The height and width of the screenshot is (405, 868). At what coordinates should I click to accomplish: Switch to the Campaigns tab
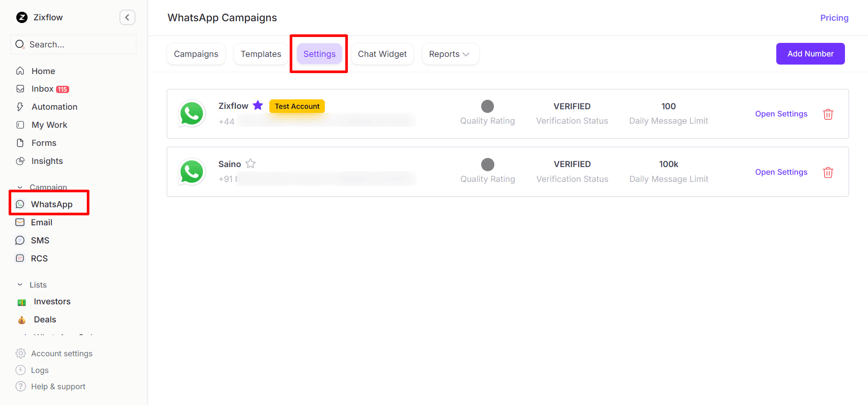pyautogui.click(x=196, y=54)
